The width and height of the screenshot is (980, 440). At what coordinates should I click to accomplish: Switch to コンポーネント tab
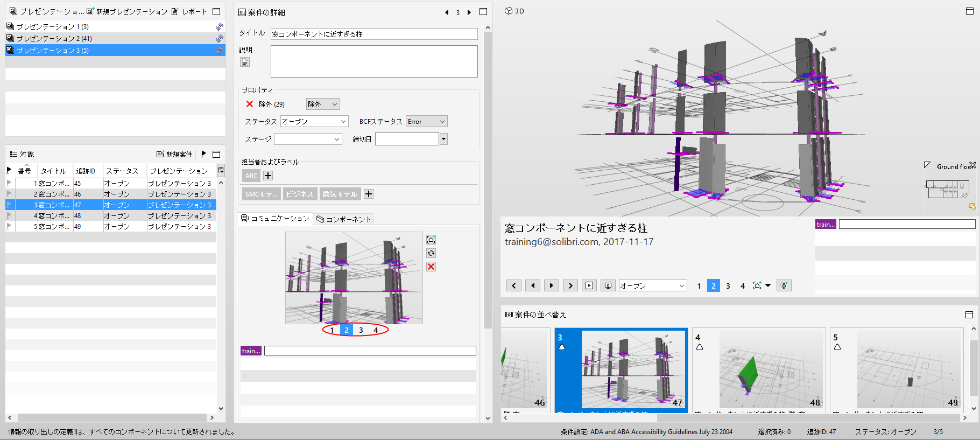click(x=344, y=219)
